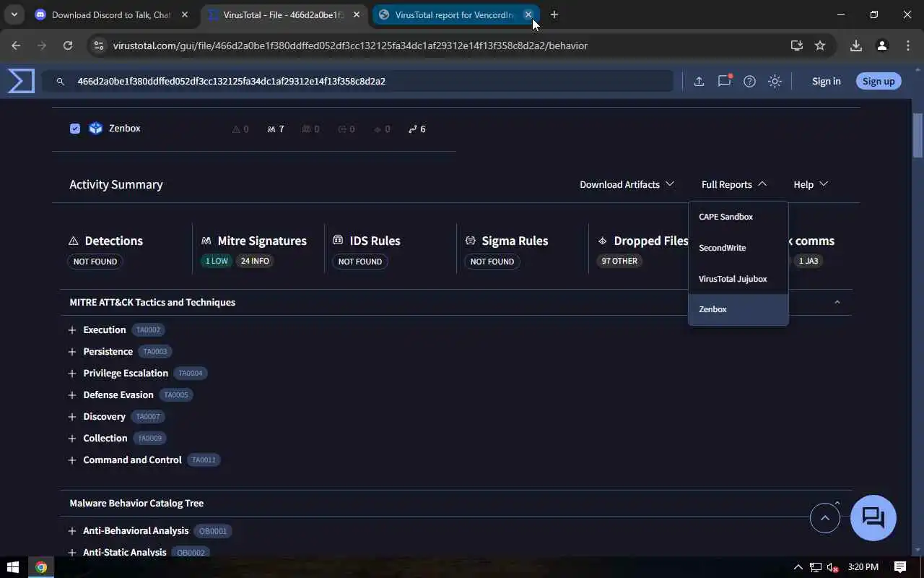Screen dimensions: 924x578
Task: Expand the Defense Evasion tactic
Action: tap(72, 395)
